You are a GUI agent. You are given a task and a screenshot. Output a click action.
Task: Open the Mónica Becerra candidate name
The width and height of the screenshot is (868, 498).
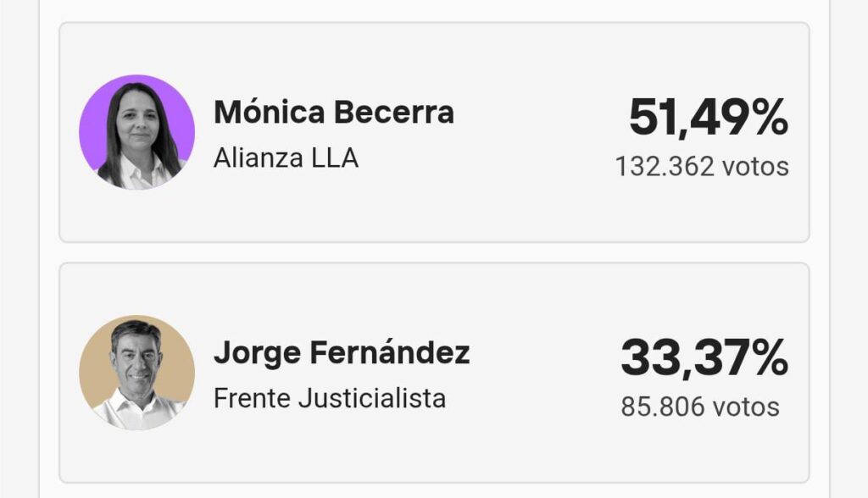click(333, 113)
